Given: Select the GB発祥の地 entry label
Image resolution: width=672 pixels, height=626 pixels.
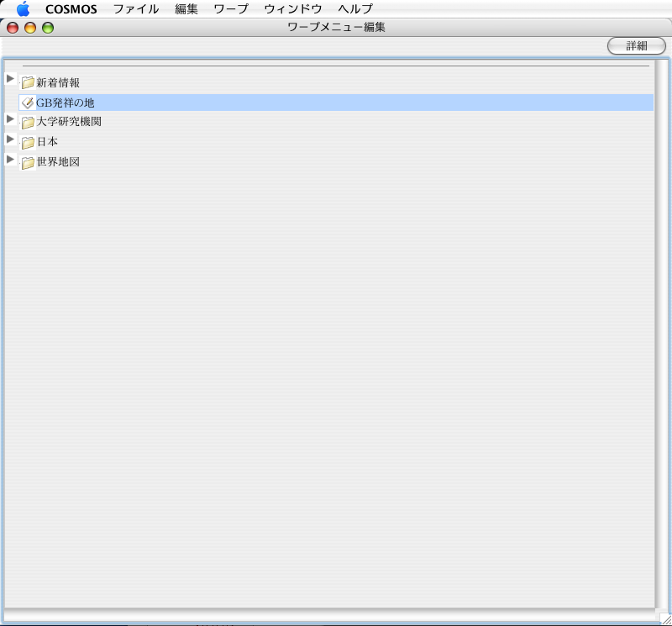Looking at the screenshot, I should 66,103.
